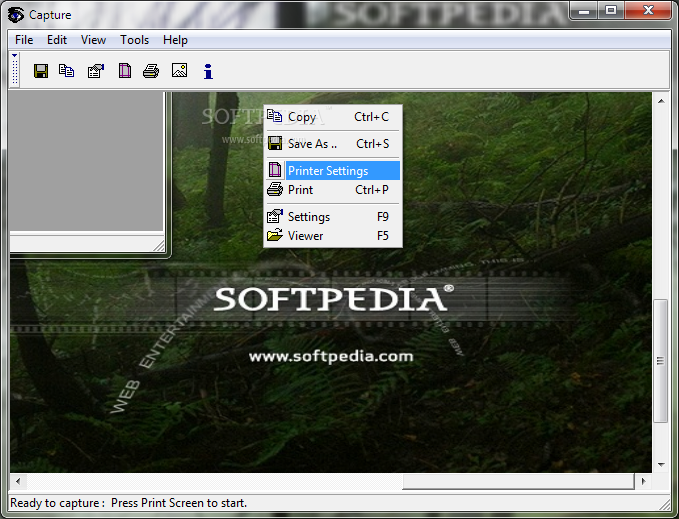The image size is (679, 519).
Task: Choose Copy in the context menu
Action: [333, 117]
